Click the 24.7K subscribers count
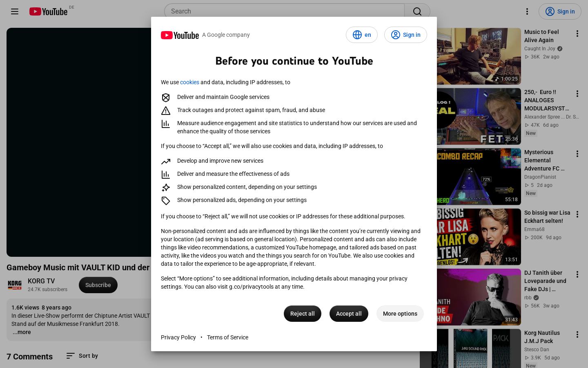Screen dimensions: 588x368 pyautogui.click(x=47, y=289)
